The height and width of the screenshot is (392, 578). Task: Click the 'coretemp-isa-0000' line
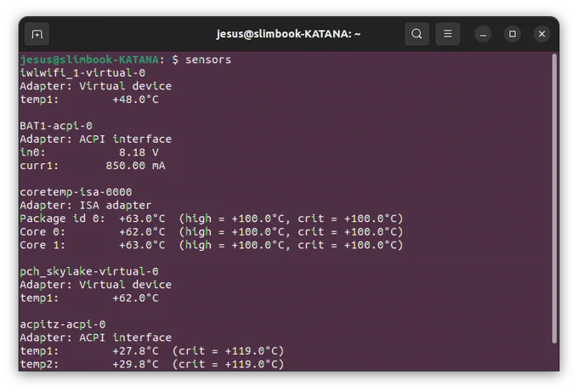point(76,192)
